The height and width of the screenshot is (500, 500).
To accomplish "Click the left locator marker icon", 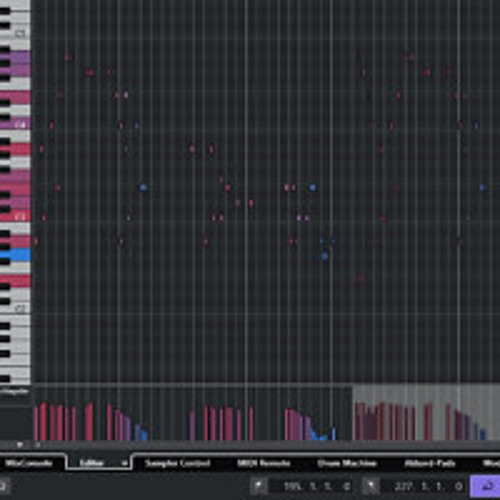I will [259, 486].
